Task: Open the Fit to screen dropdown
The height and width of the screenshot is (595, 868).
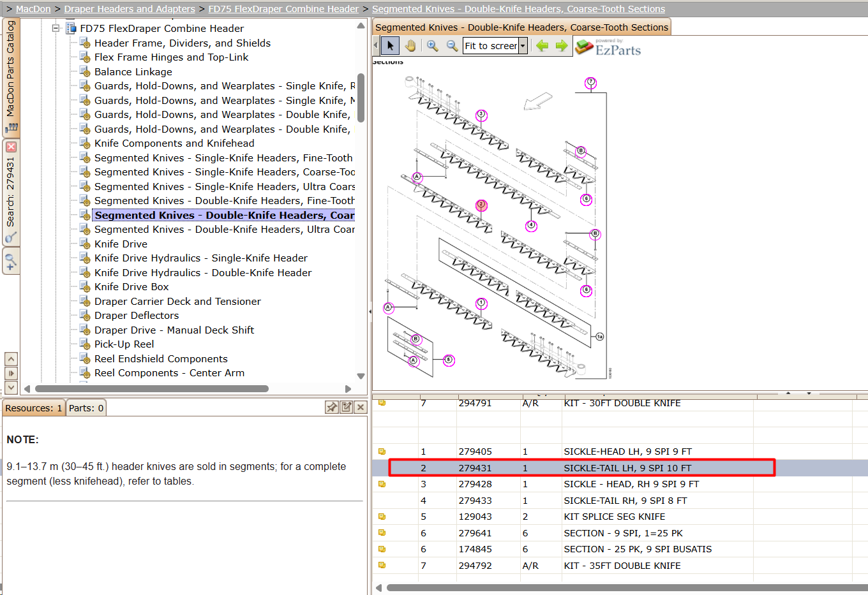Action: [523, 46]
